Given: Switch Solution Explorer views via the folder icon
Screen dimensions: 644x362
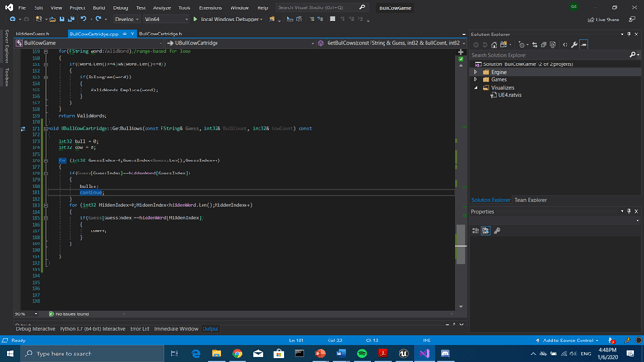Looking at the screenshot, I should coord(503,45).
